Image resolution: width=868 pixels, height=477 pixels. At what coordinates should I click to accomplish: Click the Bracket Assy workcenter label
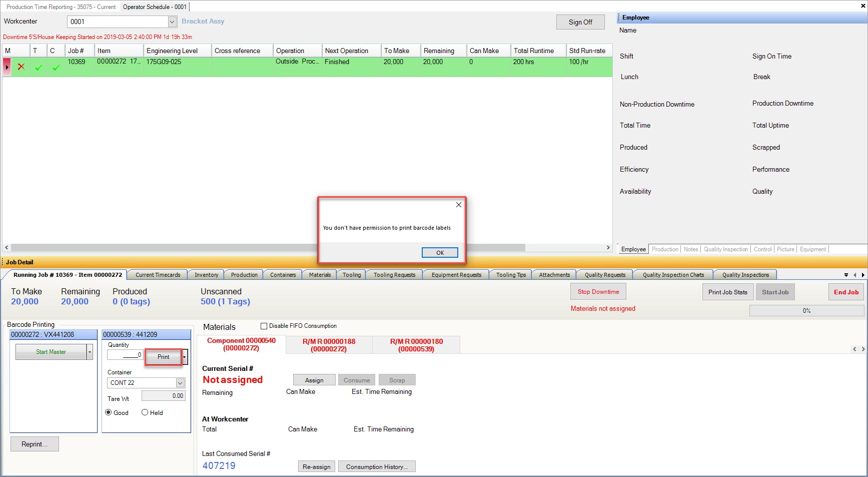tap(203, 21)
